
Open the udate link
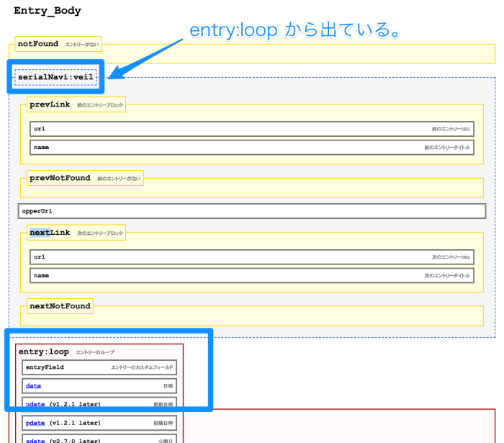35,404
